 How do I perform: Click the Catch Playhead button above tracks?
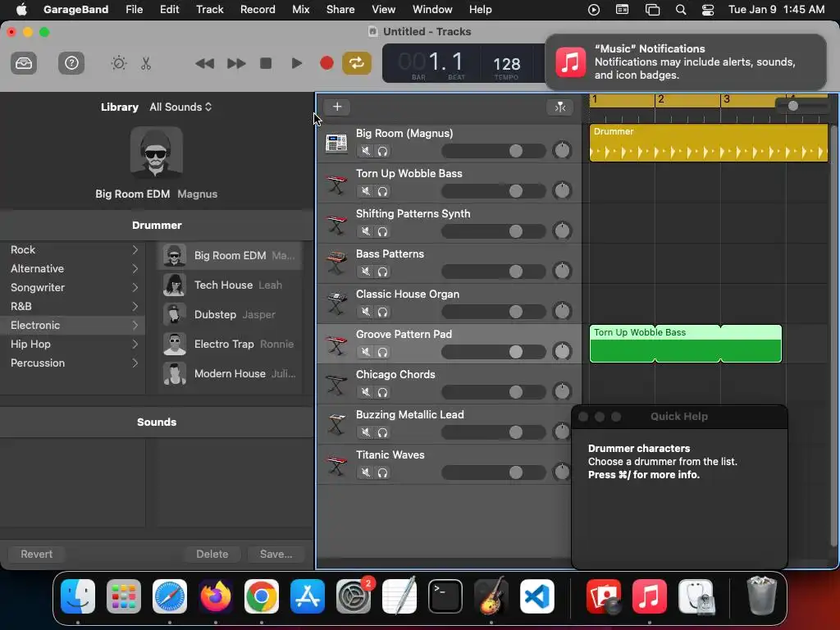[x=559, y=107]
